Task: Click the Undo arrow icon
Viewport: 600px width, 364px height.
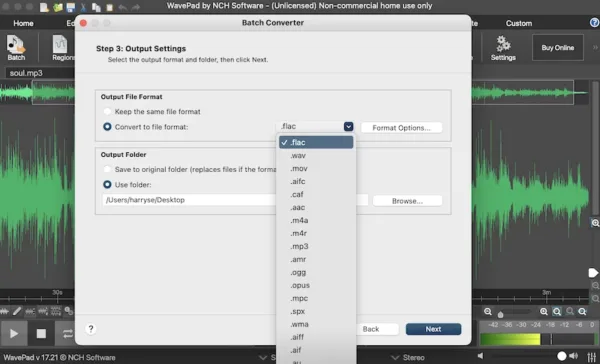Action: 122,7
